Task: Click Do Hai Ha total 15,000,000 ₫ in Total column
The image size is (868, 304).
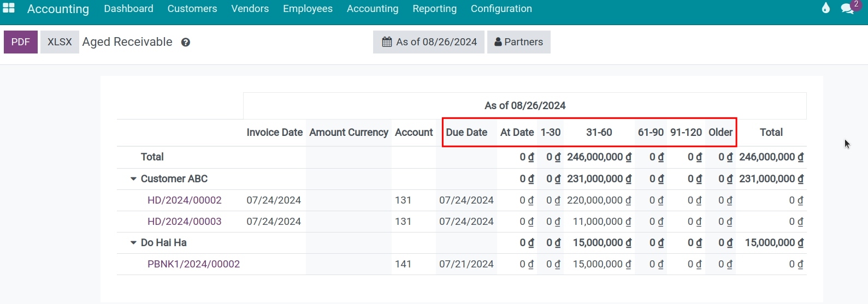Action: (x=774, y=243)
